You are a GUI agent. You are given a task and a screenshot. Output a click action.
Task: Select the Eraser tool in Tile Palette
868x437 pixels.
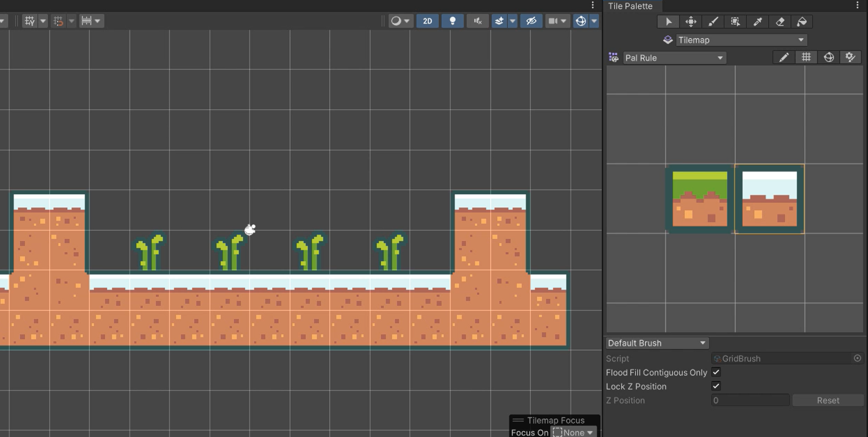pos(780,22)
